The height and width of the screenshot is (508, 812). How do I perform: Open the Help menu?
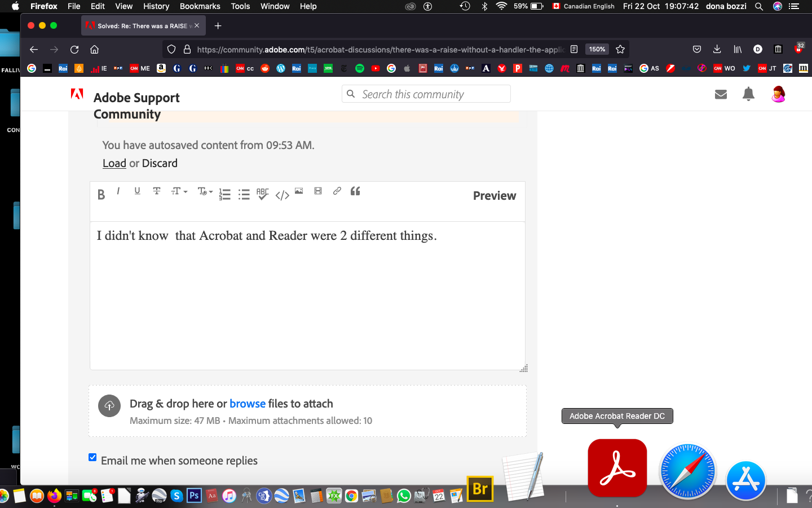[308, 6]
